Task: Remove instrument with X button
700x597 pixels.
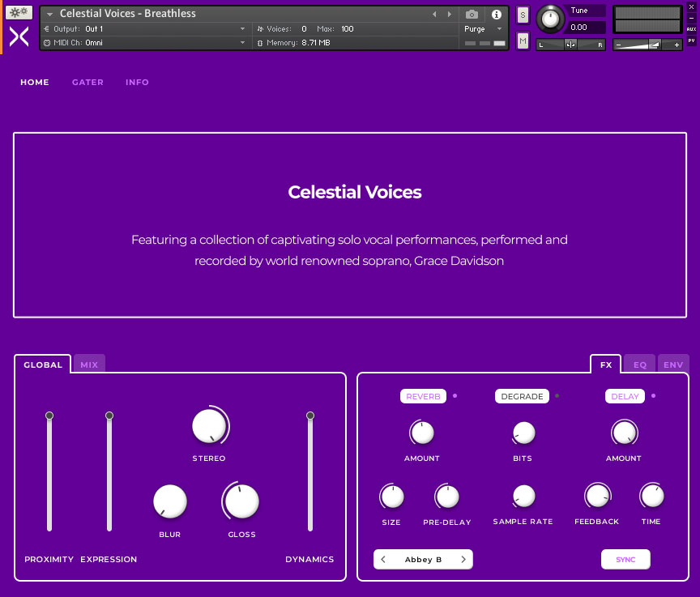Action: [x=691, y=6]
